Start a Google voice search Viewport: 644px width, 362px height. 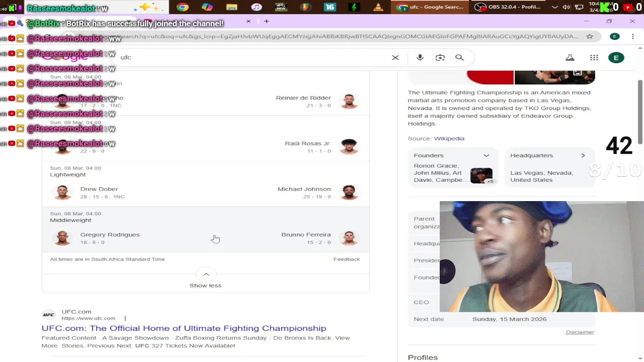[420, 57]
